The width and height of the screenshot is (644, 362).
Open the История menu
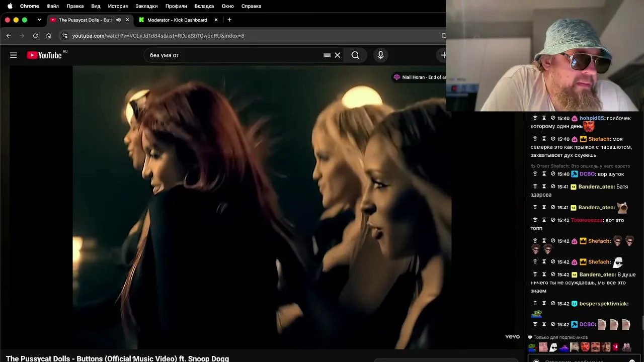click(x=118, y=6)
